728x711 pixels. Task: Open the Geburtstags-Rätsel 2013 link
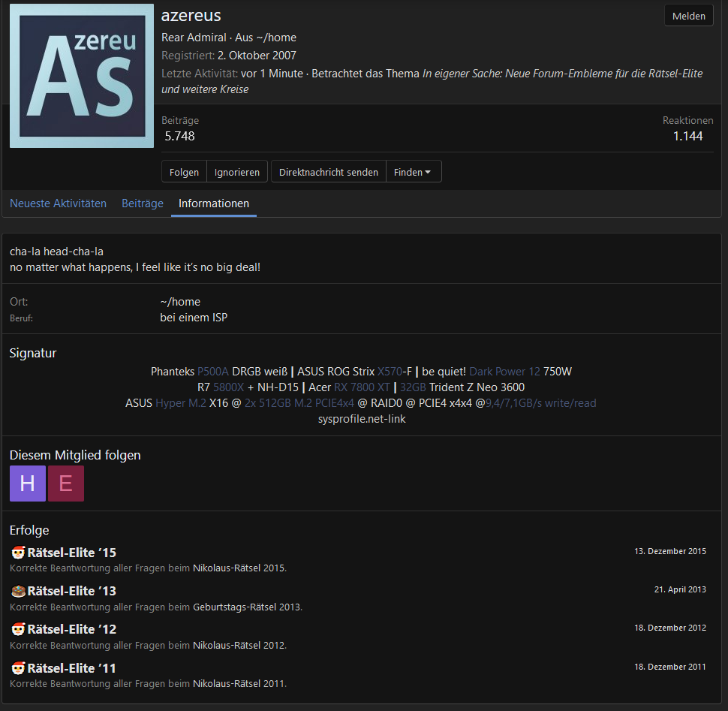(x=246, y=607)
